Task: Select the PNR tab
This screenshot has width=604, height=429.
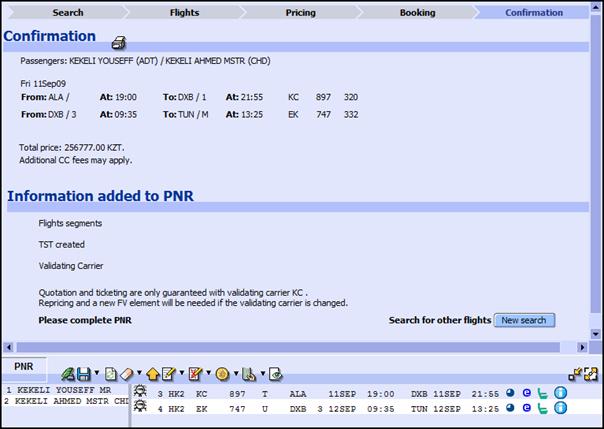Action: pos(23,367)
